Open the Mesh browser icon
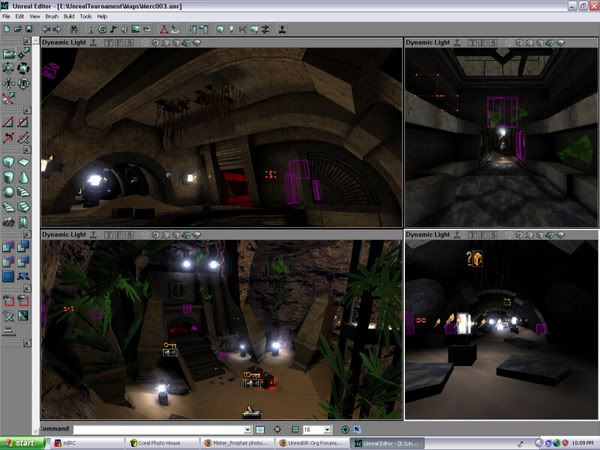This screenshot has height=450, width=600. [147, 29]
